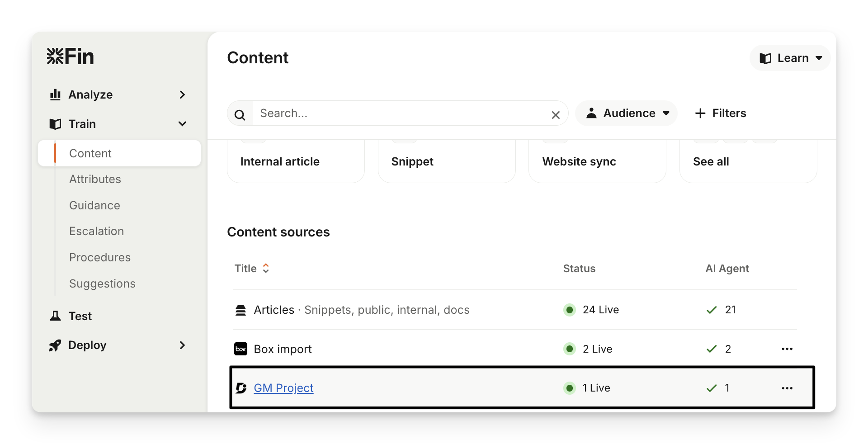
Task: Click the GM Project source icon
Action: [241, 388]
